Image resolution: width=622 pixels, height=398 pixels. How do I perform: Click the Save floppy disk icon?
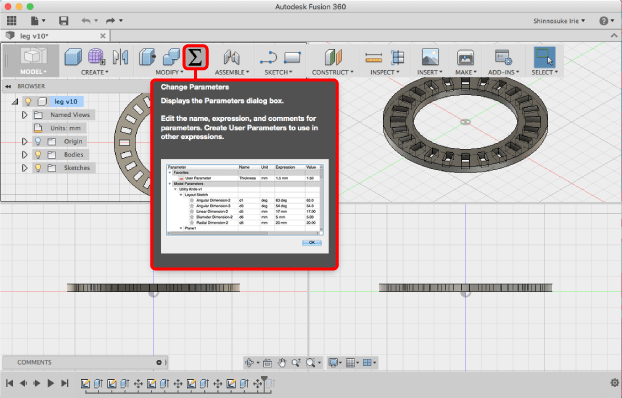(x=63, y=21)
